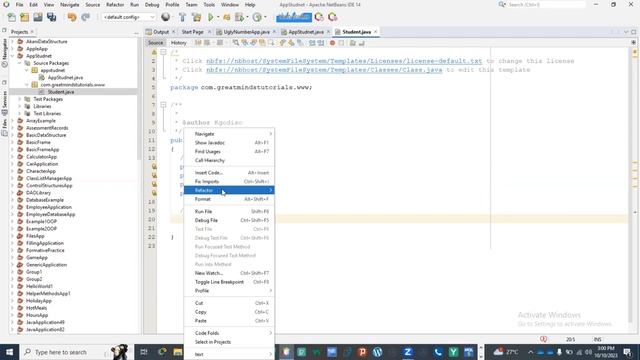Switch to the Start Page tab
This screenshot has width=640, height=360.
[x=192, y=32]
